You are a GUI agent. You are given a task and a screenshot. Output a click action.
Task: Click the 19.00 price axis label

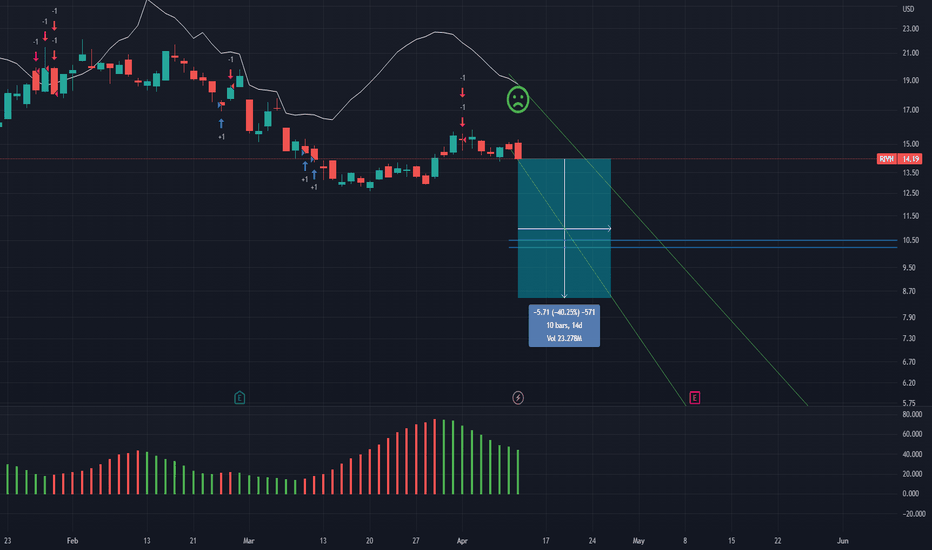(x=911, y=80)
